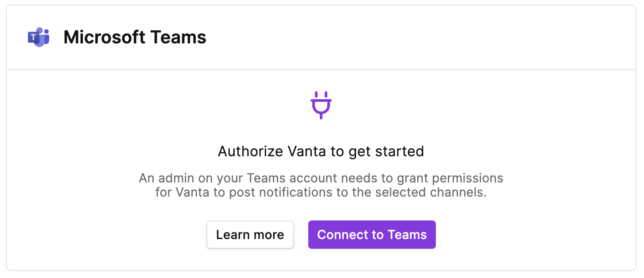644x278 pixels.
Task: Open the Learn more button
Action: coord(250,235)
